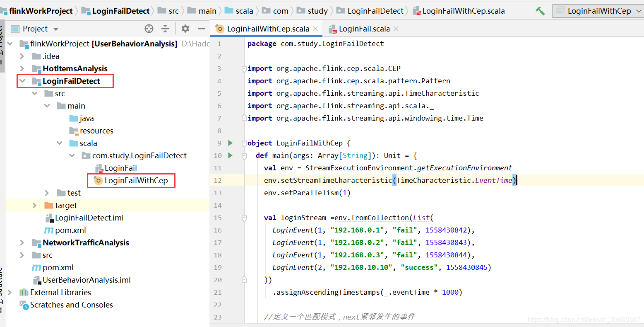Click the EventTime constant in line 12
Image resolution: width=644 pixels, height=327 pixels.
click(493, 180)
